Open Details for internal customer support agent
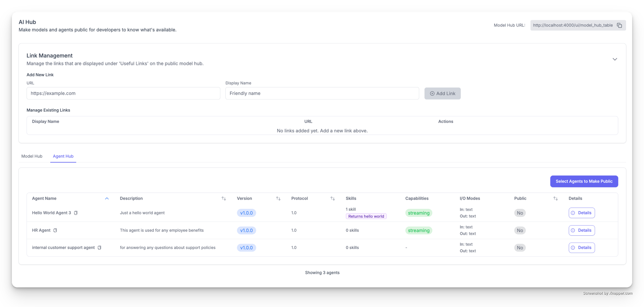Screen dimensions: 644x307 582,248
